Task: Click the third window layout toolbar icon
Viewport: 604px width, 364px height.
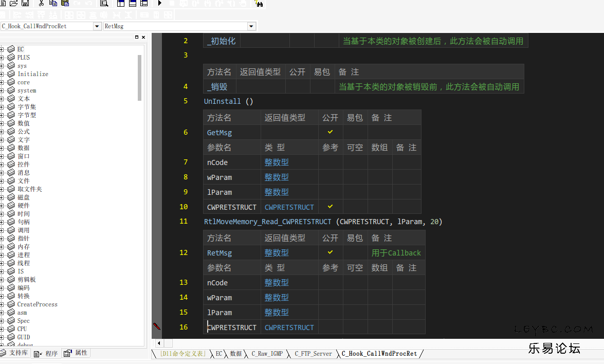Action: (x=144, y=3)
